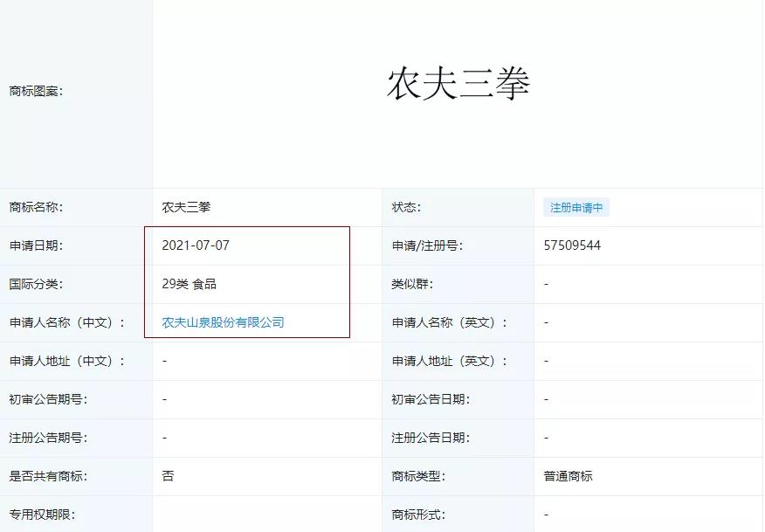Select the 普通商标 trademark type value
This screenshot has height=532, width=765.
pyautogui.click(x=569, y=476)
